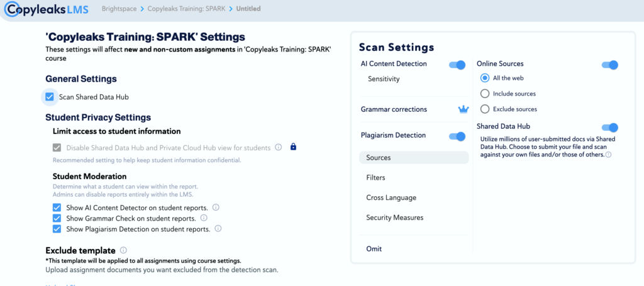The height and width of the screenshot is (286, 644).
Task: Open the Filters settings section
Action: point(375,178)
